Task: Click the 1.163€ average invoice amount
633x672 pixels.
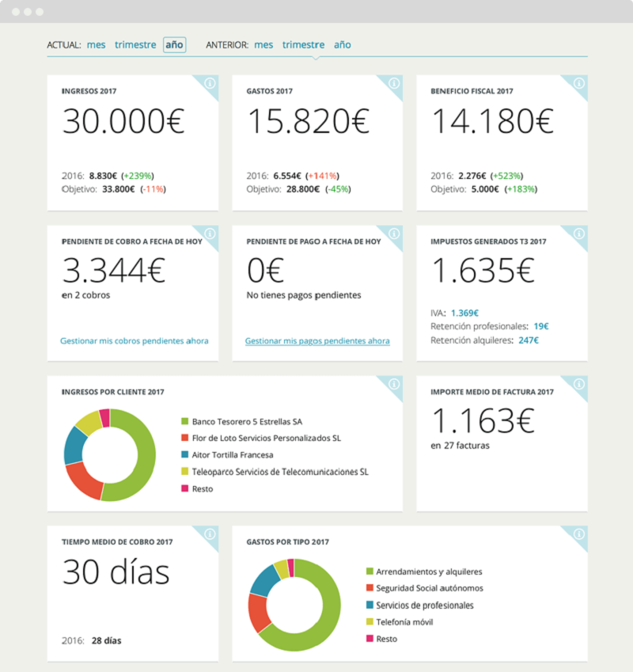Action: click(483, 421)
